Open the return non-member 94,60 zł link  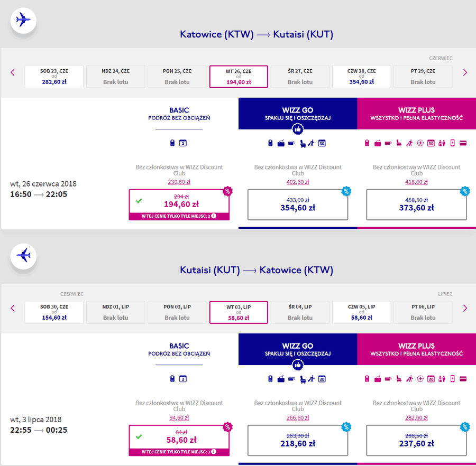pyautogui.click(x=179, y=418)
